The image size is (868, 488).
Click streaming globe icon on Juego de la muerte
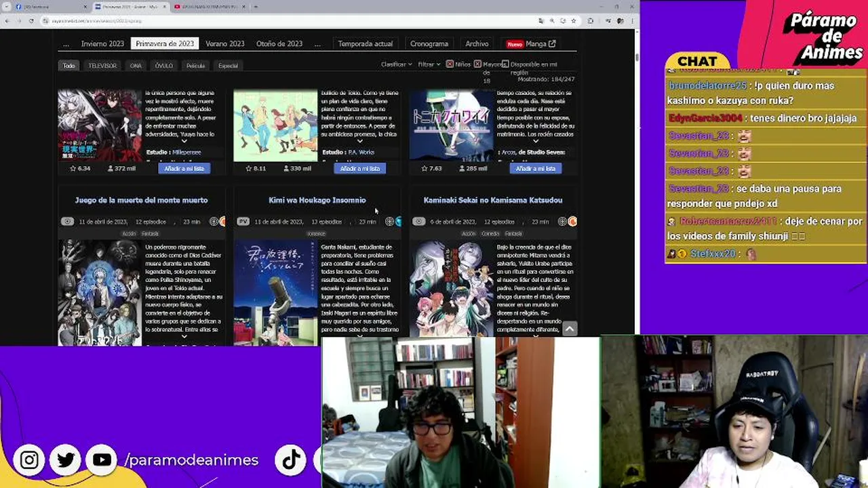(214, 222)
